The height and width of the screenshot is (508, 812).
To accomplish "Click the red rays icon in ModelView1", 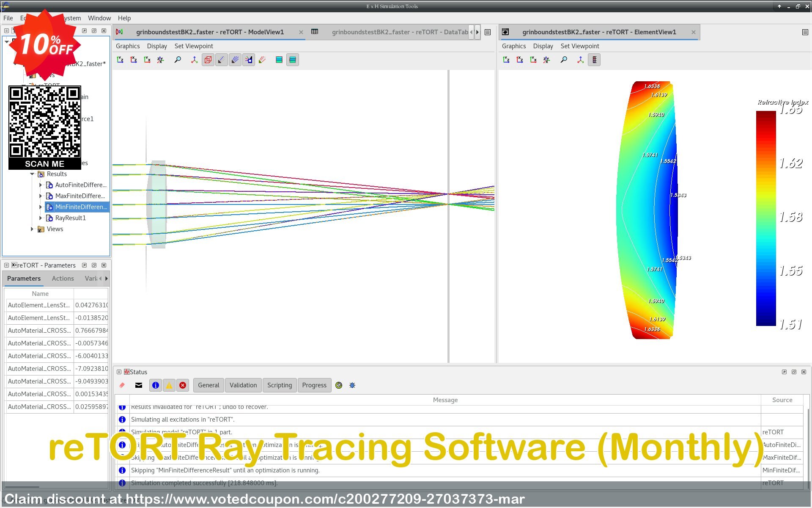I will click(x=262, y=60).
